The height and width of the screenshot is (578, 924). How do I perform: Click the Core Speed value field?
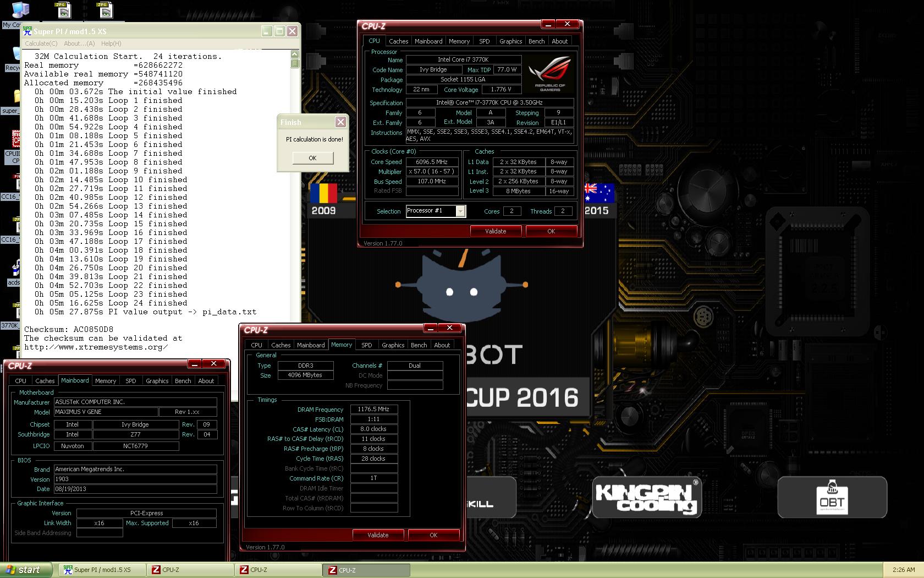coord(432,162)
